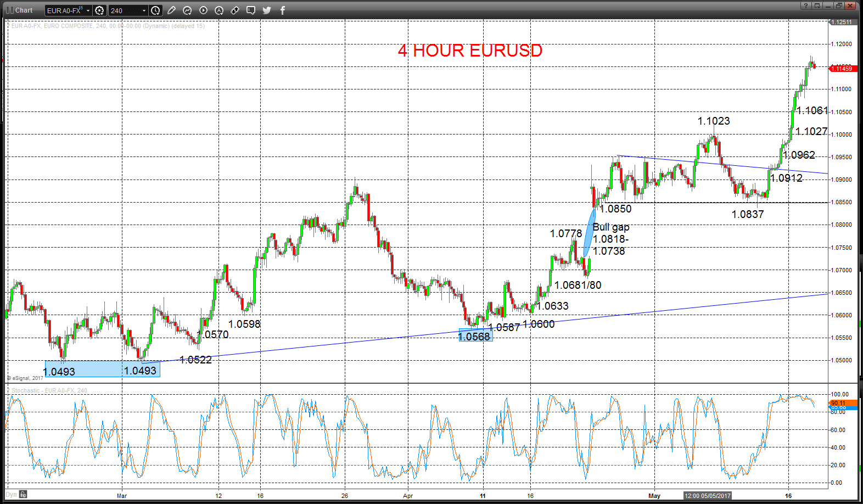863x504 pixels.
Task: Click the 1.0570 price label
Action: [212, 334]
